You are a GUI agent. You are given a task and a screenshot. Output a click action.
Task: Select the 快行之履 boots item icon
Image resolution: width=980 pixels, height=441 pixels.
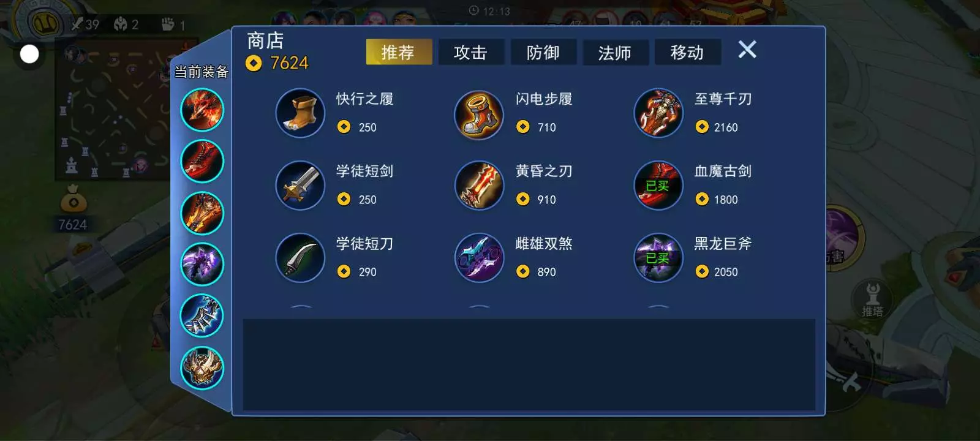click(300, 113)
